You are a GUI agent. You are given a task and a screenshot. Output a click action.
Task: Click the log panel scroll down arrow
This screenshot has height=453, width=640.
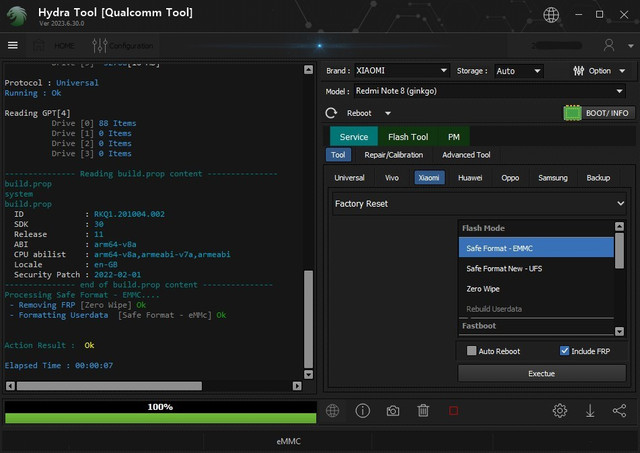[x=309, y=374]
